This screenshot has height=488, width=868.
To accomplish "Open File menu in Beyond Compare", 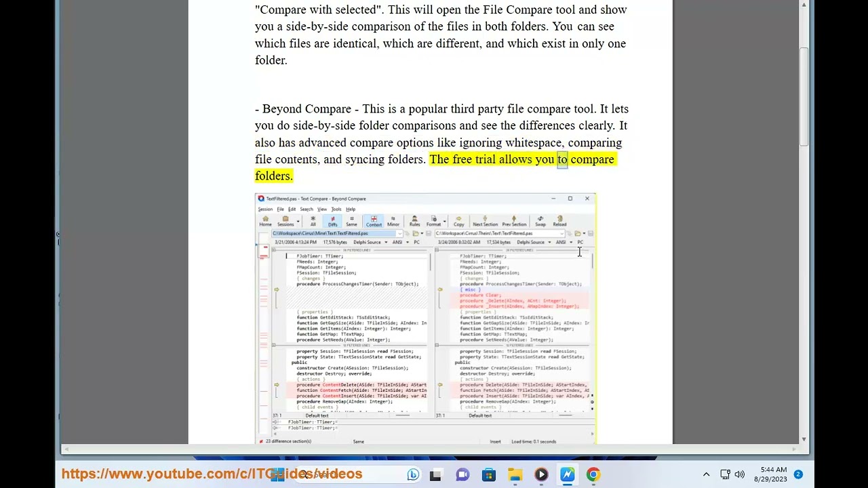I will pyautogui.click(x=280, y=209).
